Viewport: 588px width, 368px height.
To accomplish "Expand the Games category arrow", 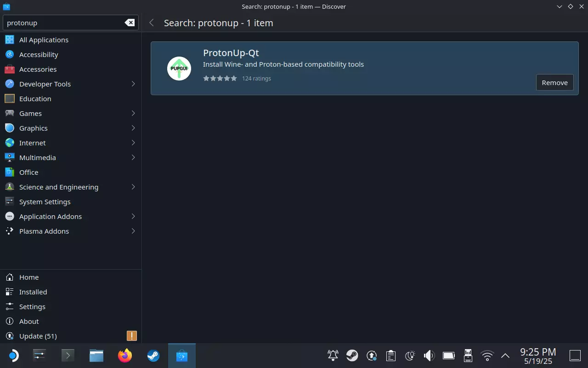I will [x=133, y=113].
